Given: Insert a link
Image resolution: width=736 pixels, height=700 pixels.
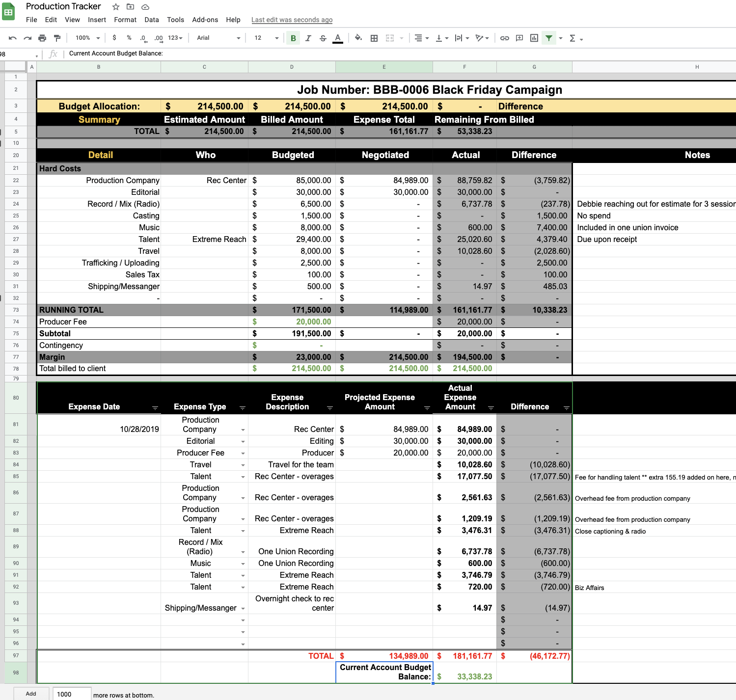Looking at the screenshot, I should 505,38.
